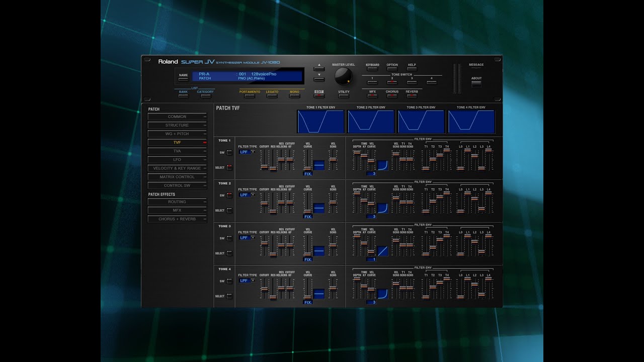
Task: Open the KEYBOARD panel
Action: point(373,69)
